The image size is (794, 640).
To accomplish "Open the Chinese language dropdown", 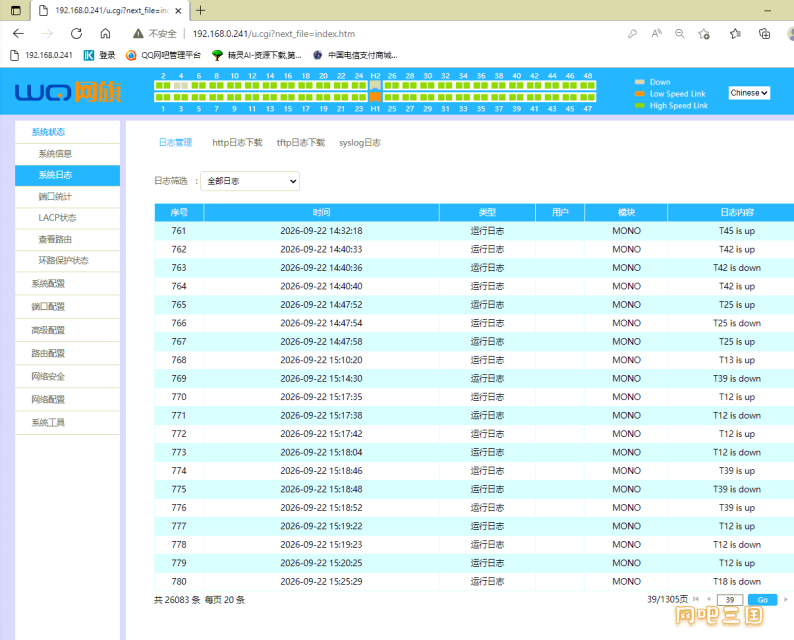I will click(x=749, y=93).
